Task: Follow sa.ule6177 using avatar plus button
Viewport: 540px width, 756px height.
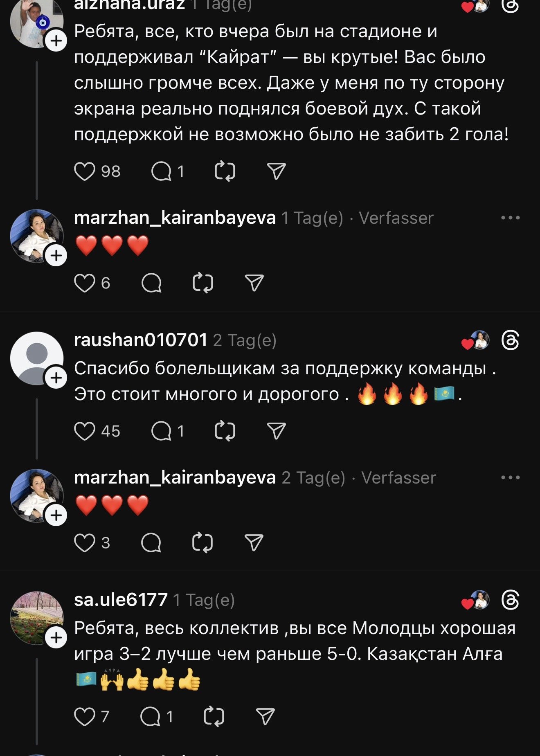Action: pos(56,638)
